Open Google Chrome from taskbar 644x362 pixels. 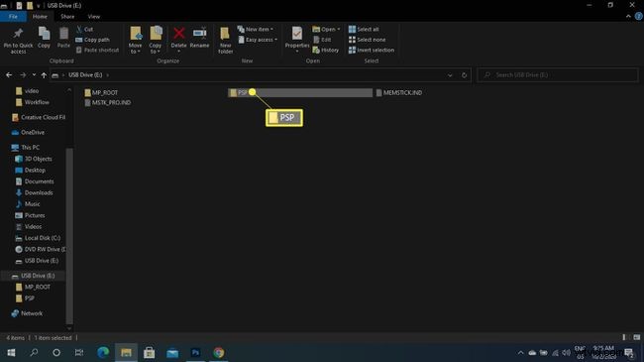219,352
